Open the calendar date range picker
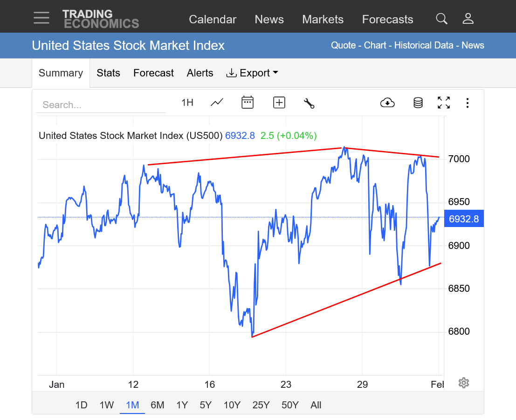 [x=248, y=103]
